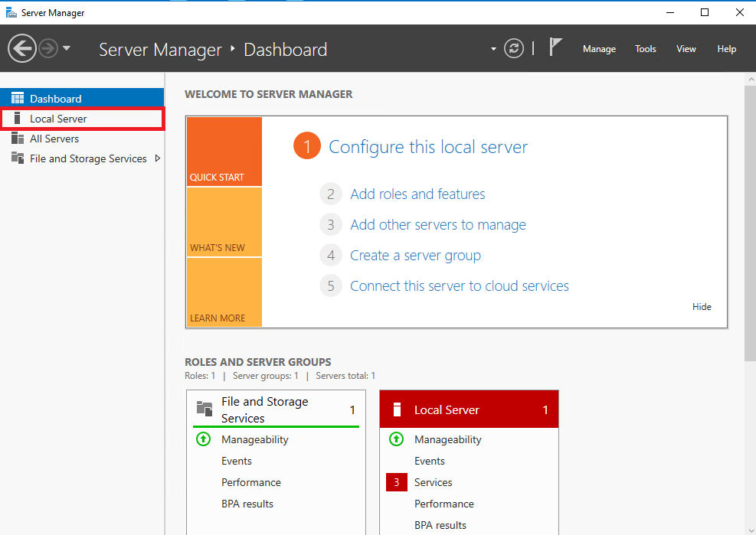The width and height of the screenshot is (756, 535).
Task: Open the Tools menu
Action: click(646, 49)
